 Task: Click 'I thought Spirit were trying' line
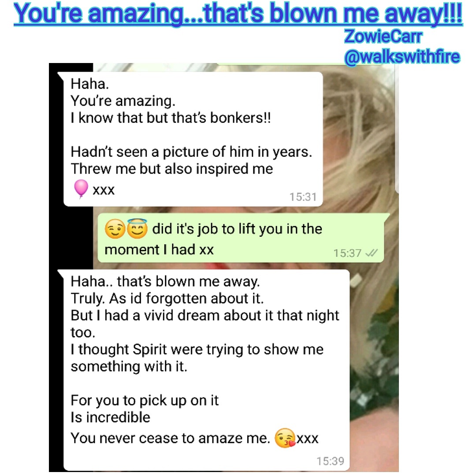[x=197, y=350]
